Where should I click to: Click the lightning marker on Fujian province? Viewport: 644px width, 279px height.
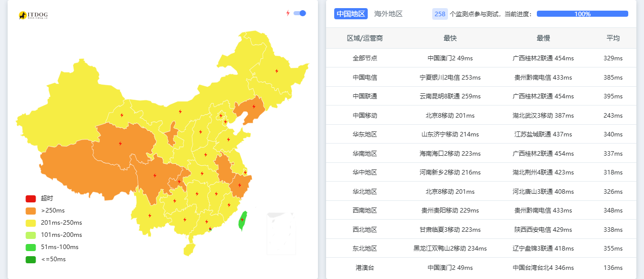click(229, 205)
